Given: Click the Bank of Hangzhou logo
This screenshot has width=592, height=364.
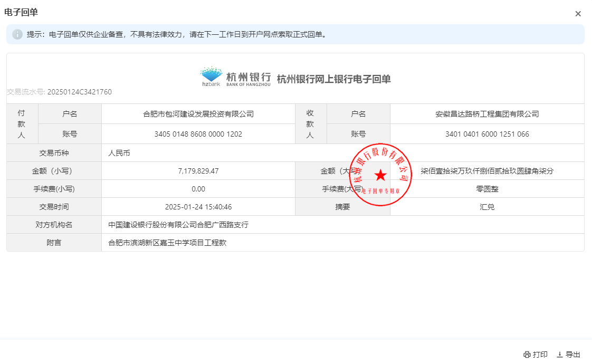Looking at the screenshot, I should point(235,77).
